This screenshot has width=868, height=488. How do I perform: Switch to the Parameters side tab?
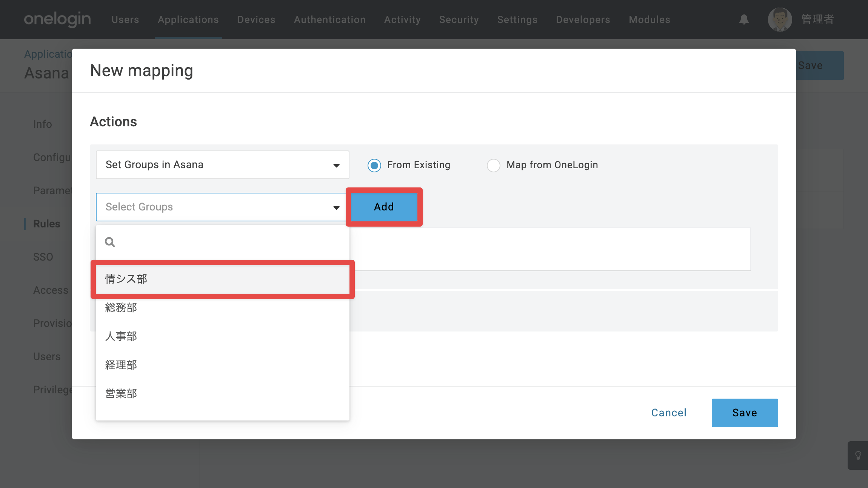[x=52, y=190]
